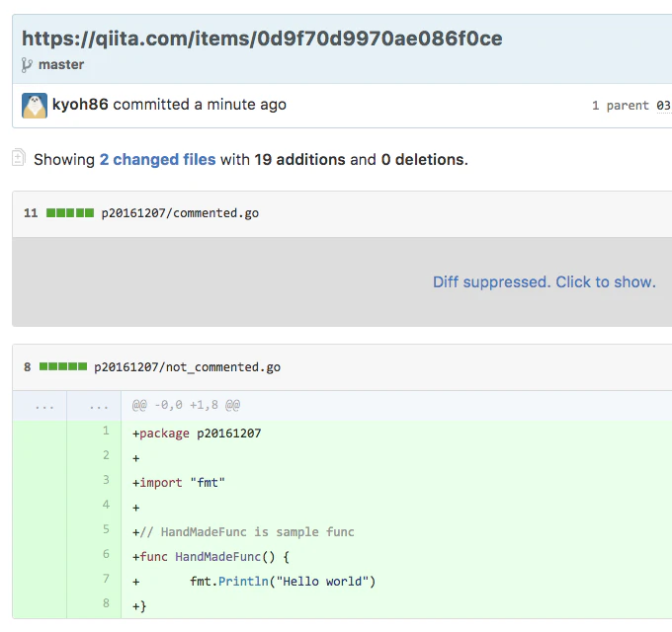The height and width of the screenshot is (632, 672).
Task: Select line number 3 in not_commented.go
Action: coord(106,480)
